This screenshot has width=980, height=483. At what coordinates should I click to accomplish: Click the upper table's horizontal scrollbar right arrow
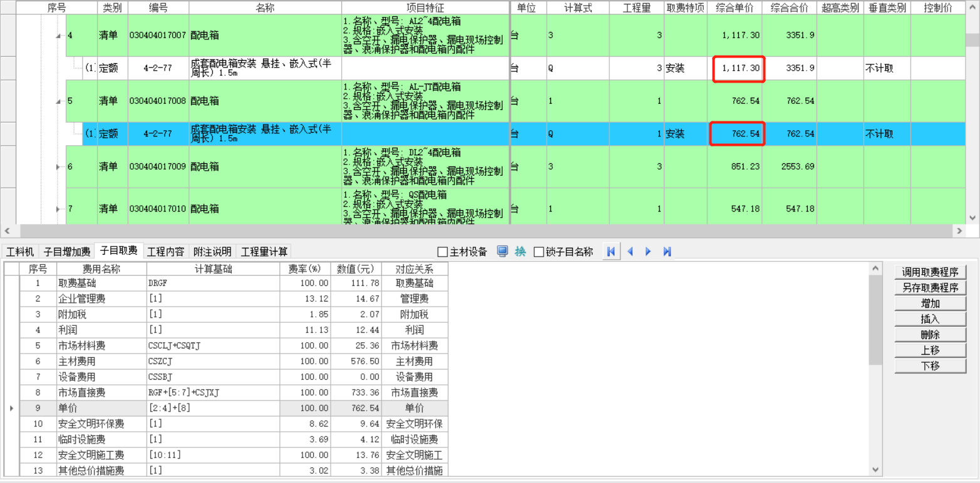[959, 231]
